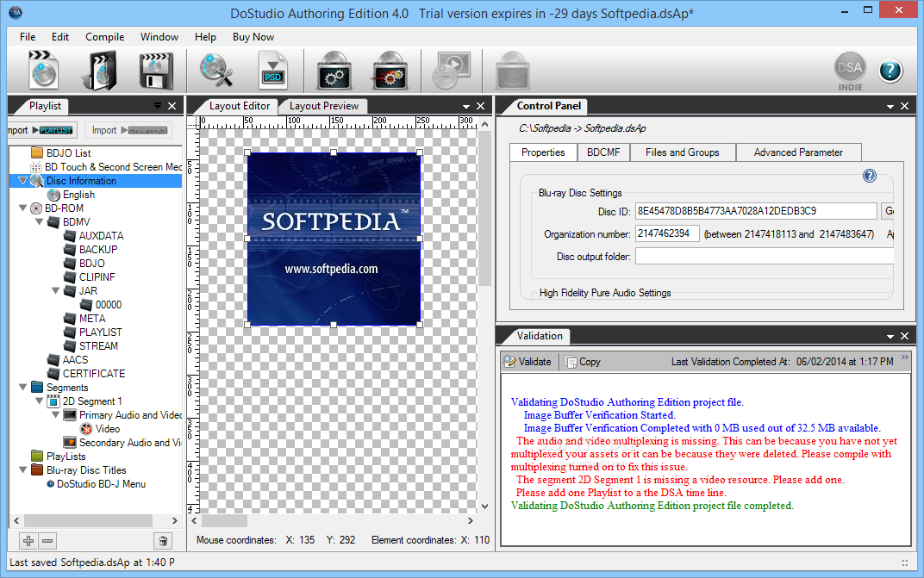Click the new project film disc icon
The width and height of the screenshot is (924, 578).
(43, 71)
